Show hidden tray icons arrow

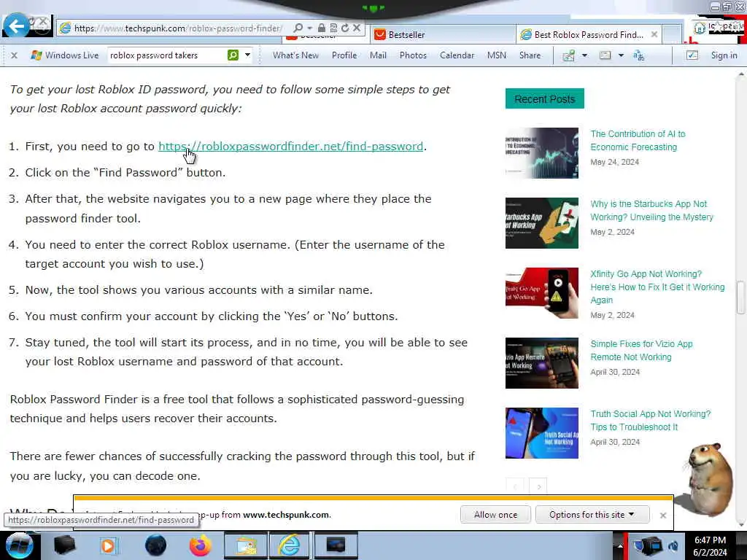620,547
